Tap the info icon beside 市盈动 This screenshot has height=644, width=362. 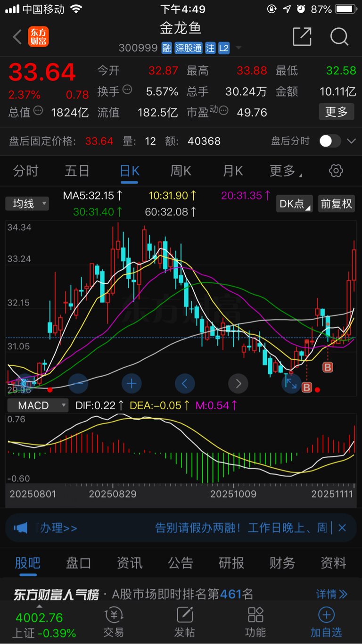tap(224, 111)
